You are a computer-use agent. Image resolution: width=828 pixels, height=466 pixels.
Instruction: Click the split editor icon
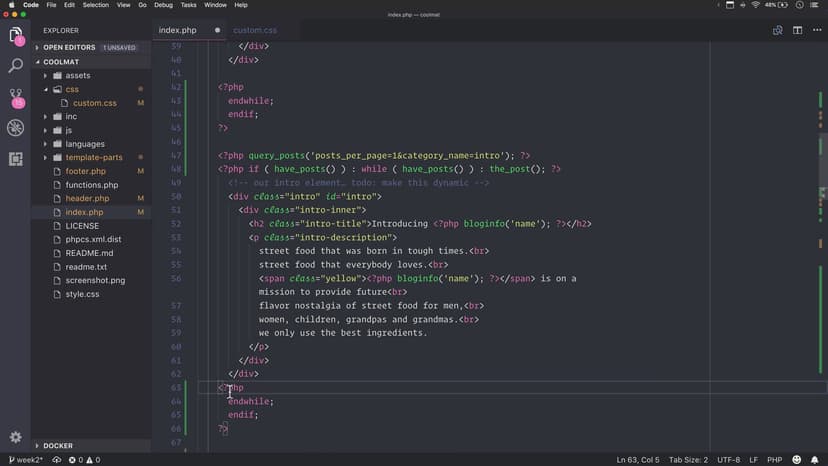pos(797,30)
